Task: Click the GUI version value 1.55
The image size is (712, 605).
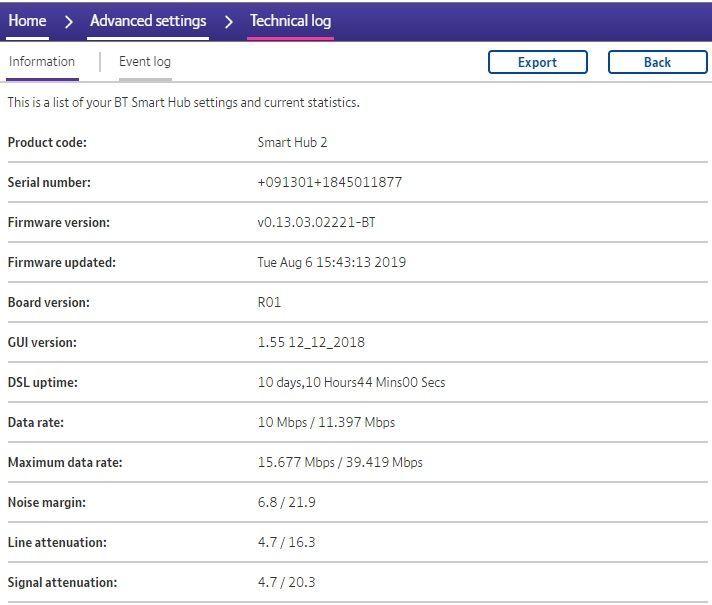Action: click(x=311, y=343)
